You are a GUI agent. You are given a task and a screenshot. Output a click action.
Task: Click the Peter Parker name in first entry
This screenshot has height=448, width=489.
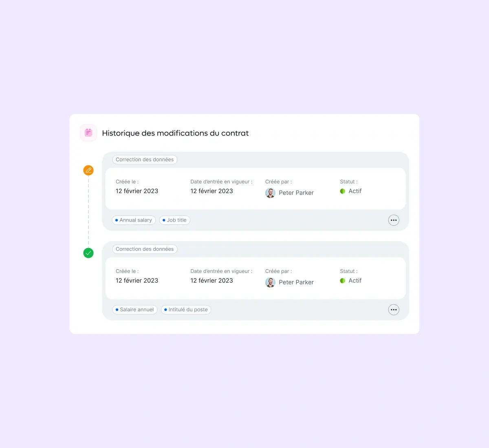(x=296, y=193)
